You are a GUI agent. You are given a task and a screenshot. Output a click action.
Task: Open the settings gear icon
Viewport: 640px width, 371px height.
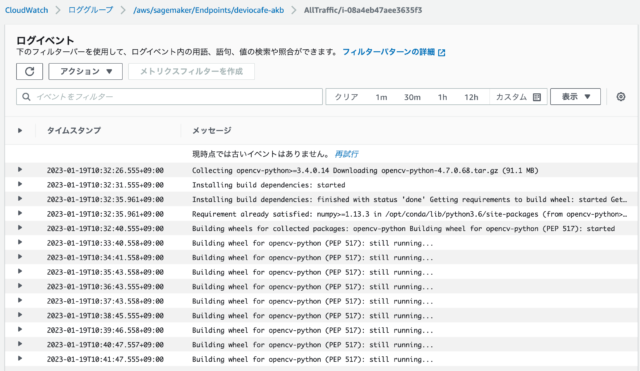click(621, 97)
